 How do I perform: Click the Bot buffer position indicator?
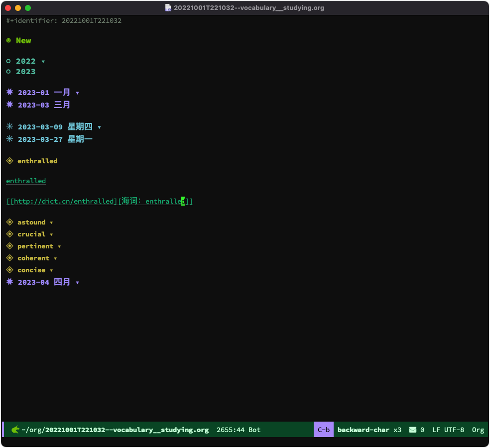click(254, 430)
